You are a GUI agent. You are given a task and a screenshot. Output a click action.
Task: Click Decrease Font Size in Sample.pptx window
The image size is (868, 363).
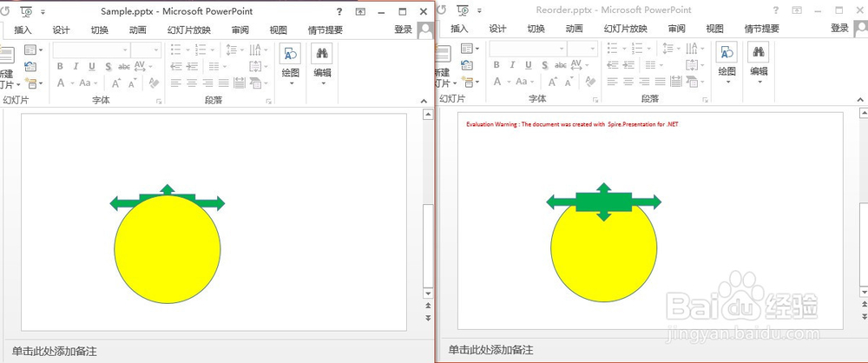(x=132, y=83)
